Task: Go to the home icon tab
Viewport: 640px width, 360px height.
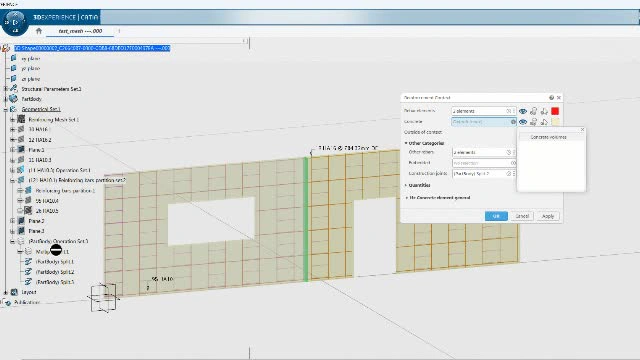Action: [39, 31]
